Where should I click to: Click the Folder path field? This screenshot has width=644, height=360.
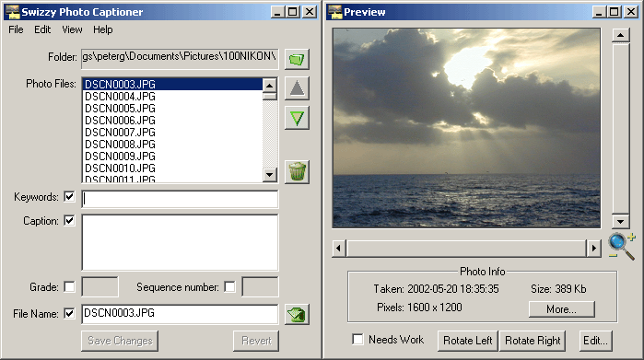pyautogui.click(x=180, y=59)
